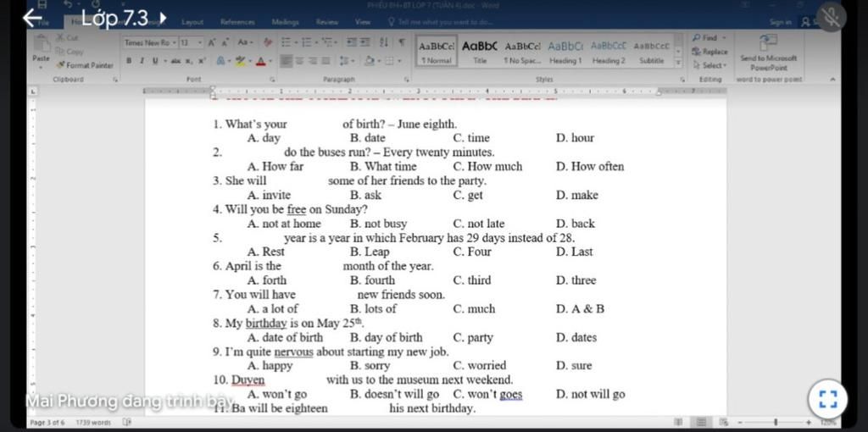Open the Paragraph dialog launcher
Viewport: 868px width, 432px height.
click(406, 79)
